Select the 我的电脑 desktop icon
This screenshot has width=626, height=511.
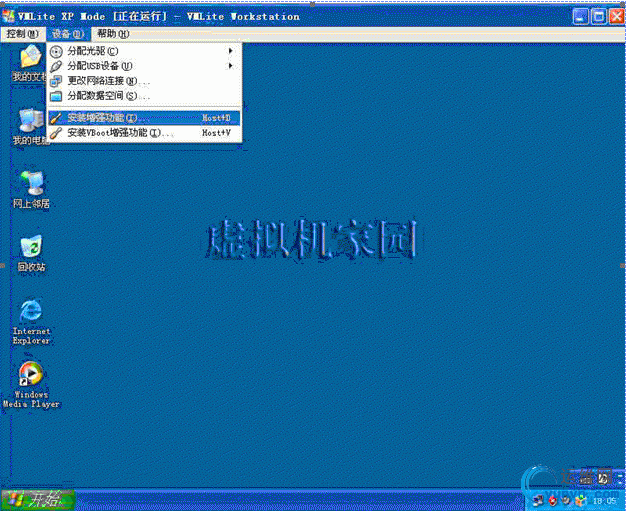[x=30, y=127]
